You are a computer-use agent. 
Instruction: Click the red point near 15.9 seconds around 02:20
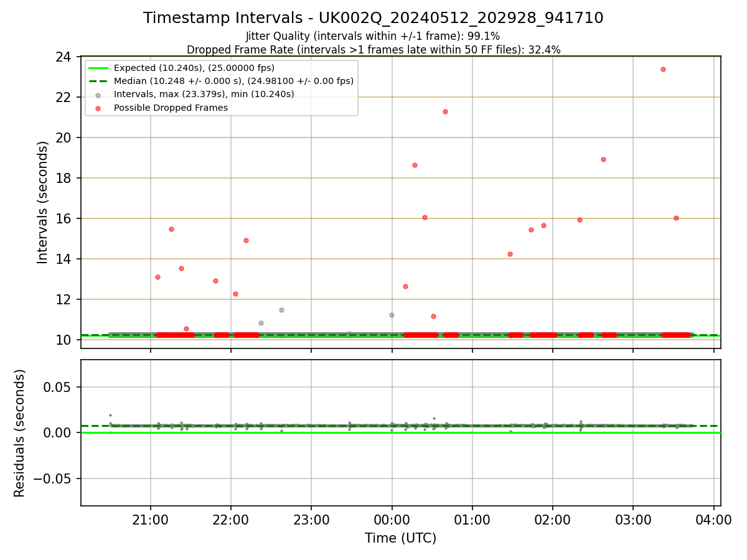[x=580, y=220]
